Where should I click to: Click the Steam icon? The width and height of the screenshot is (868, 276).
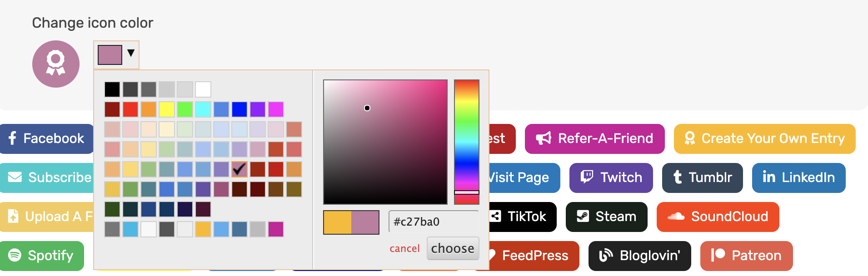click(584, 217)
